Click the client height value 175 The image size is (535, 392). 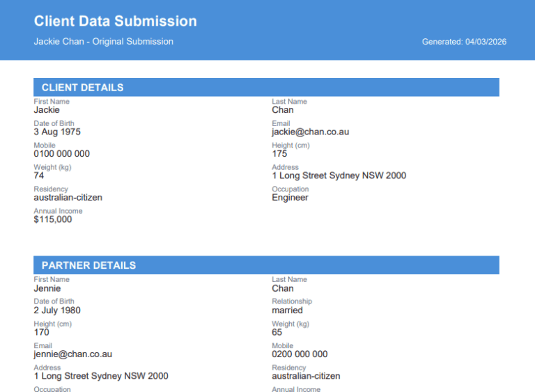pyautogui.click(x=279, y=154)
